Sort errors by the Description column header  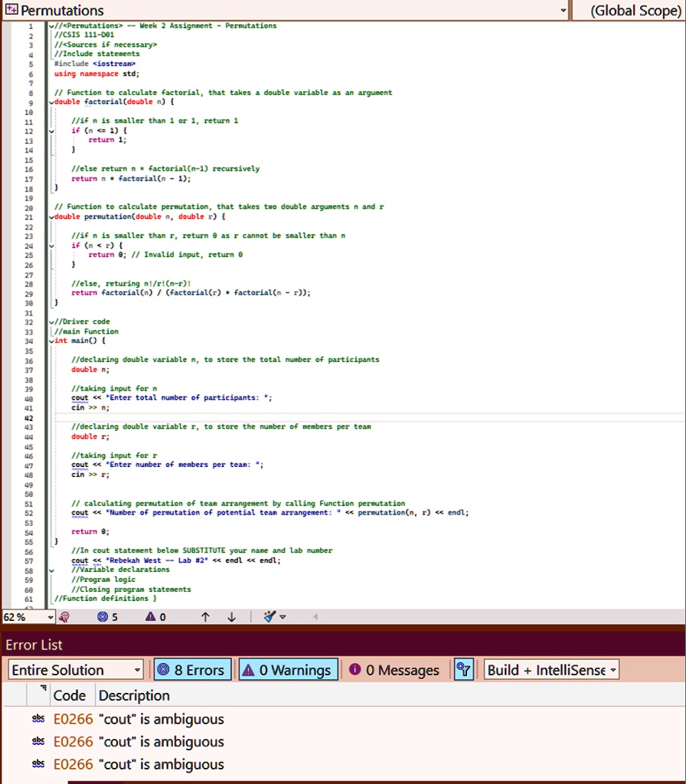tap(134, 695)
